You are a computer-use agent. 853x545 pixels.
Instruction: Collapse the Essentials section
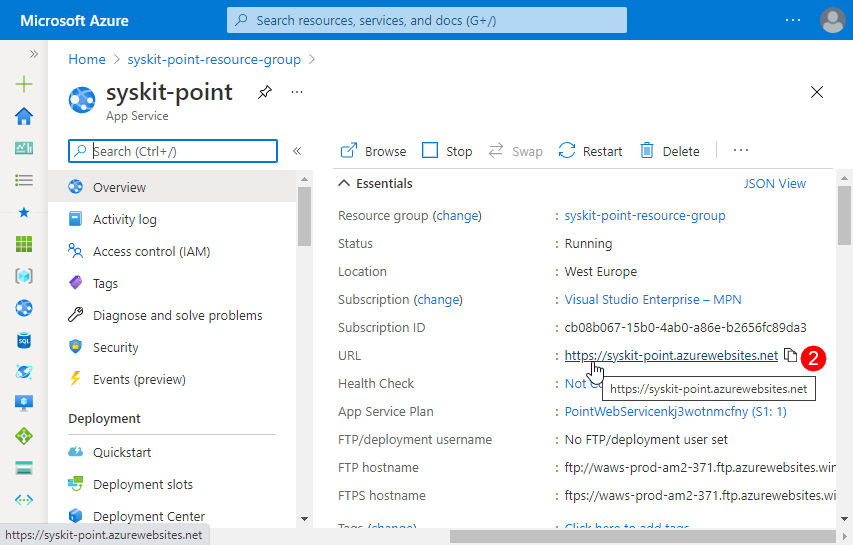344,183
